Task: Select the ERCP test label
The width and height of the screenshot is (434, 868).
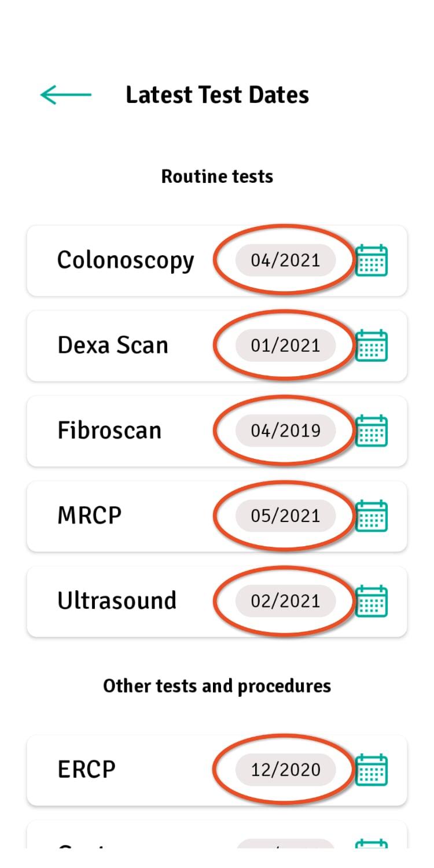Action: pos(87,770)
